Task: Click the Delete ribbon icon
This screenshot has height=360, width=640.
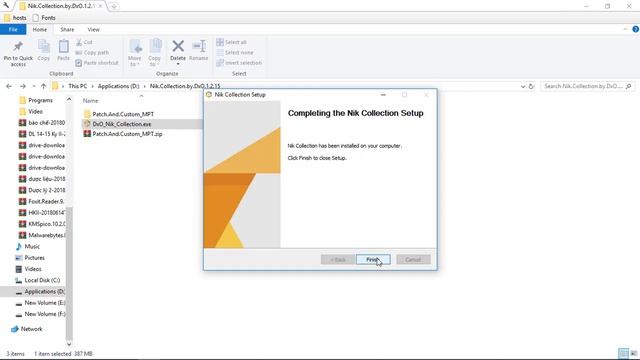Action: (178, 52)
